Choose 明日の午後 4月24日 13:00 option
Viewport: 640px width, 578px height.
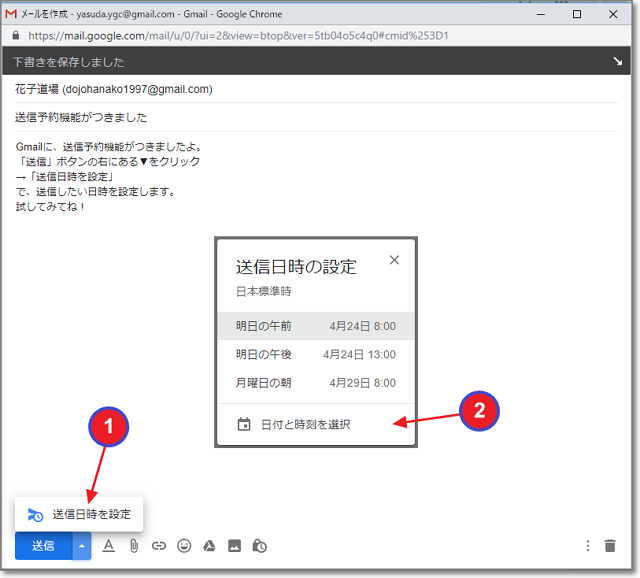point(315,354)
